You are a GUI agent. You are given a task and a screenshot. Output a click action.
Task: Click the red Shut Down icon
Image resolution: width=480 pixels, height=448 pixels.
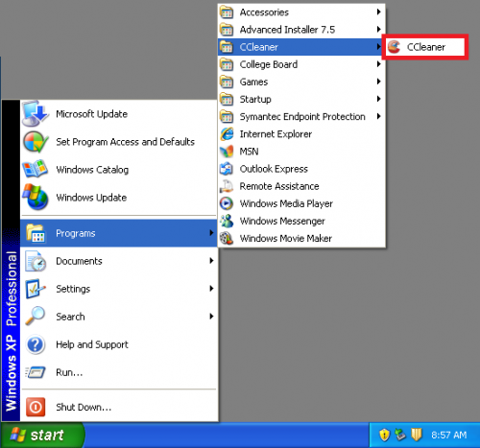pyautogui.click(x=36, y=407)
